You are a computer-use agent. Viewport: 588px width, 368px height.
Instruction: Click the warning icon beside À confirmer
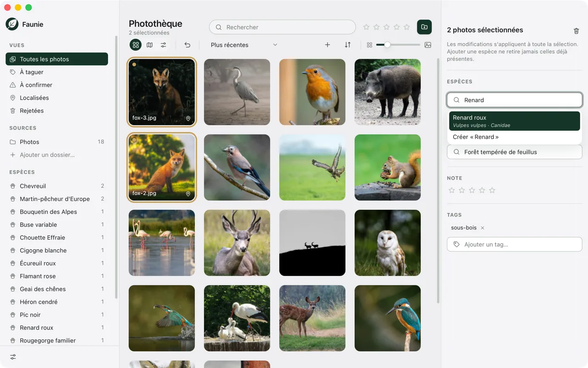point(13,85)
